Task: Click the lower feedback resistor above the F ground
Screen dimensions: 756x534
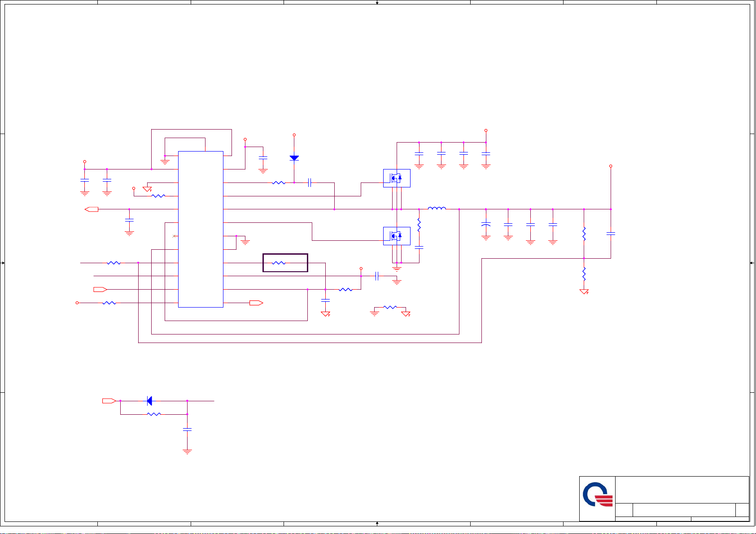Action: tap(584, 274)
